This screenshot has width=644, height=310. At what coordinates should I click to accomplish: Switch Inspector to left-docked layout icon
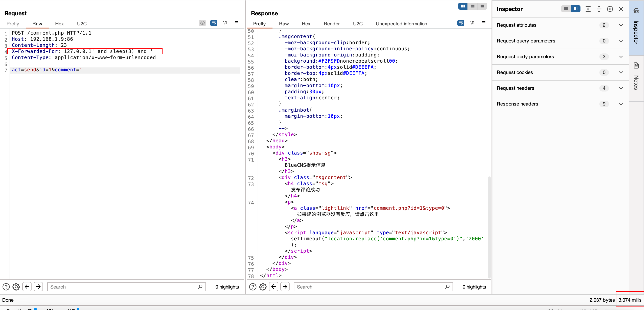[566, 9]
